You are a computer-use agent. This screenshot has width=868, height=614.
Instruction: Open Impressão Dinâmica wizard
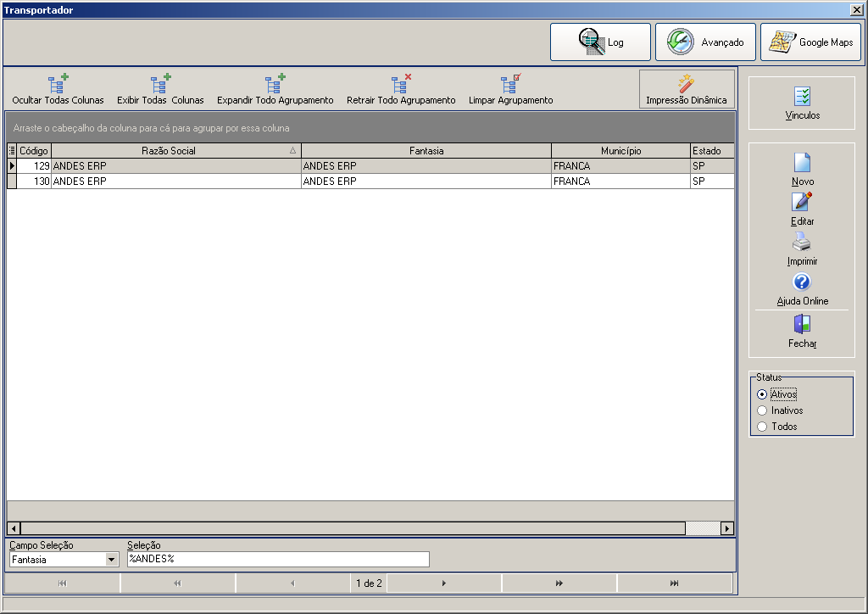point(687,89)
